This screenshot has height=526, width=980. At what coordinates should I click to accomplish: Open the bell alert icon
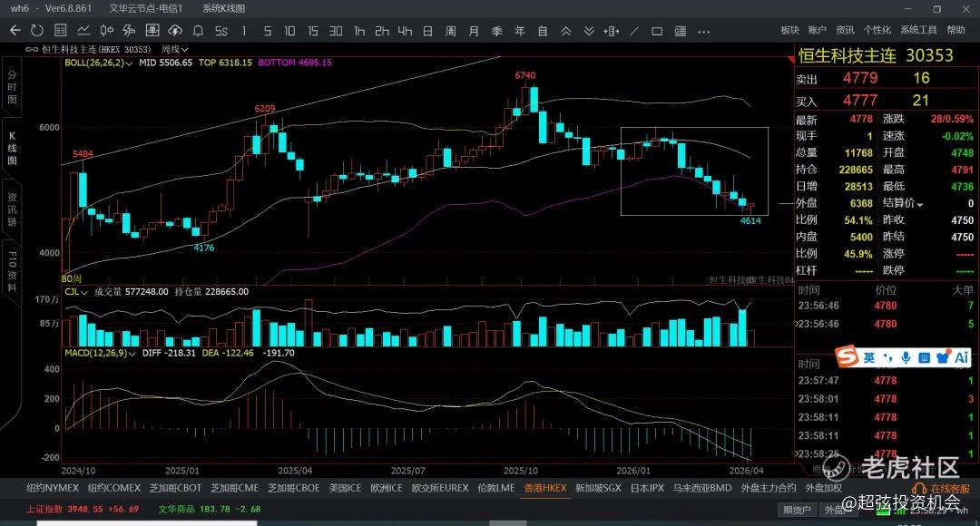coord(198,31)
